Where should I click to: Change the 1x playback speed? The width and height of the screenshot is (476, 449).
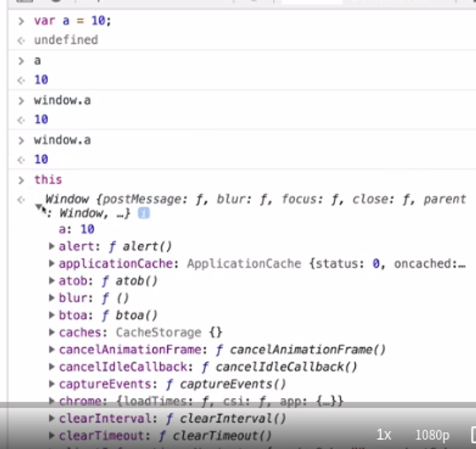(x=384, y=435)
